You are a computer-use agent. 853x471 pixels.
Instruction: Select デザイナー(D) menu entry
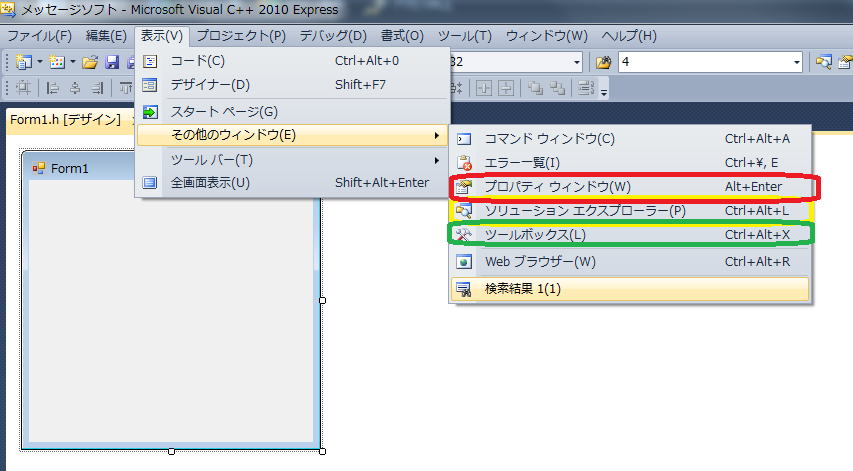[x=293, y=85]
